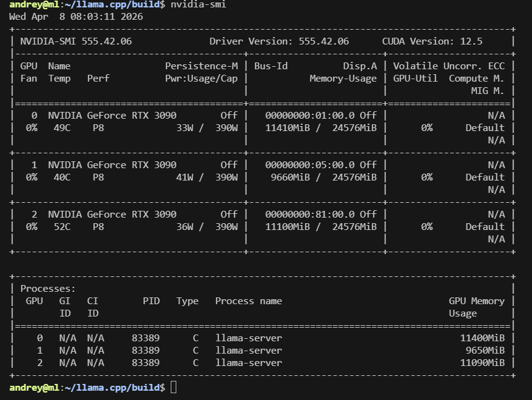The image size is (532, 400).
Task: Click the 'Process name' column header
Action: coord(249,301)
